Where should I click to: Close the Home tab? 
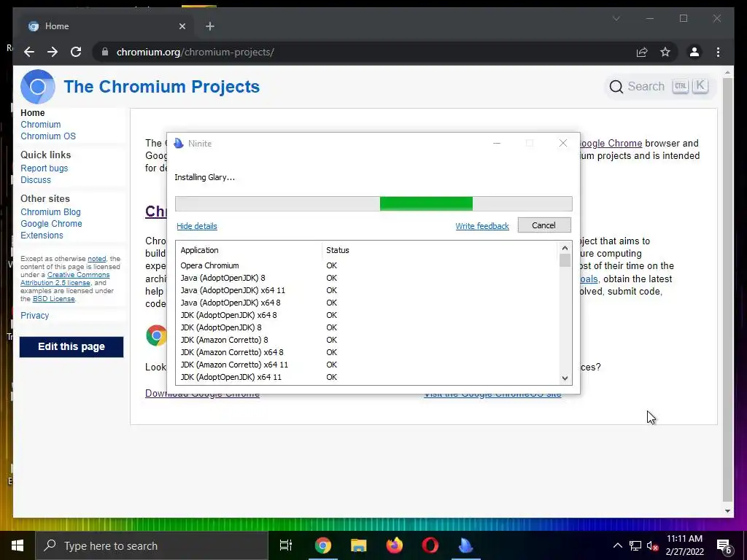tap(182, 26)
